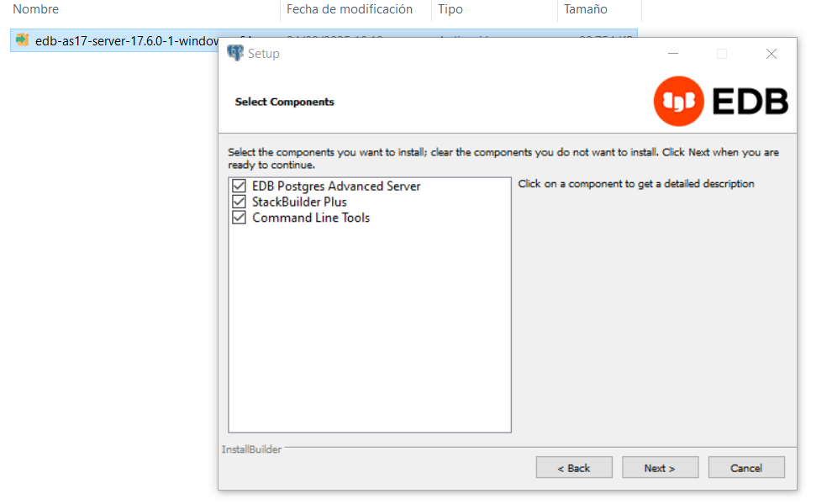Minimize the Setup window
The width and height of the screenshot is (832, 504).
[672, 53]
